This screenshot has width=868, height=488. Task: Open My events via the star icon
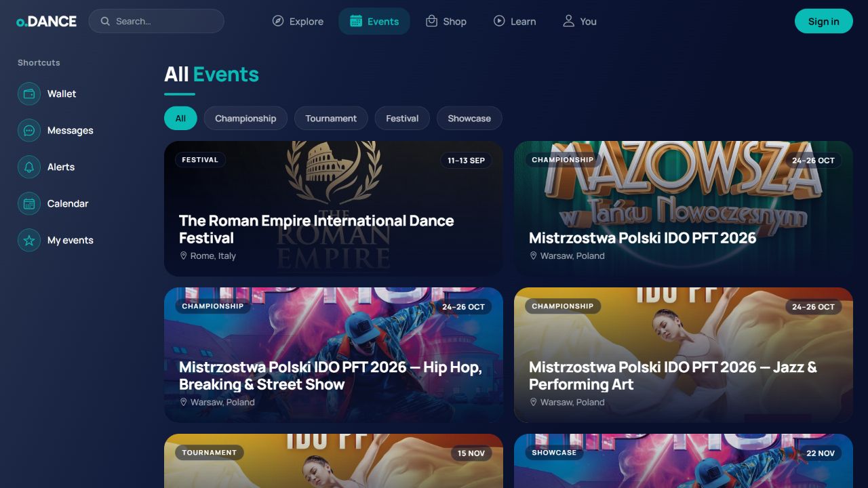coord(29,240)
